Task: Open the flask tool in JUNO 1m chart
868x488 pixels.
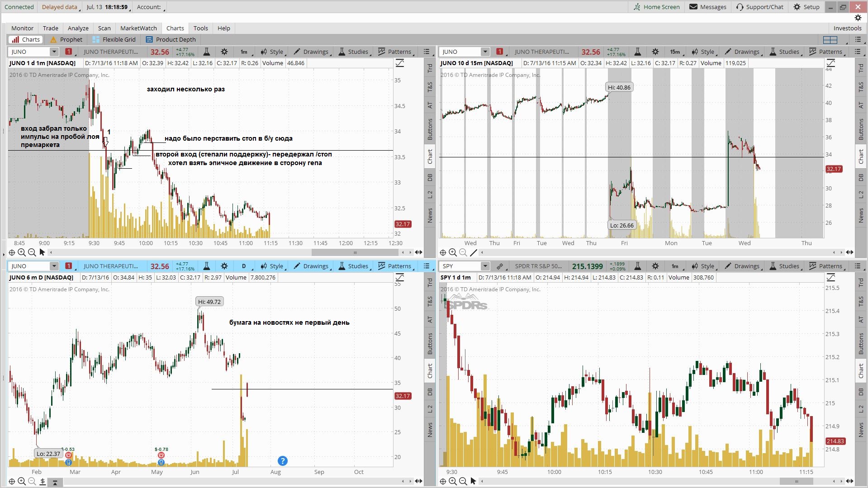Action: pos(207,52)
